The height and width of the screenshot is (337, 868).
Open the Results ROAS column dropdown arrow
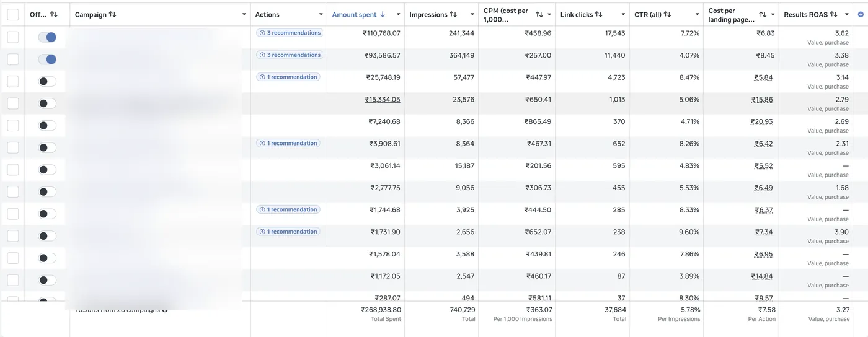847,14
